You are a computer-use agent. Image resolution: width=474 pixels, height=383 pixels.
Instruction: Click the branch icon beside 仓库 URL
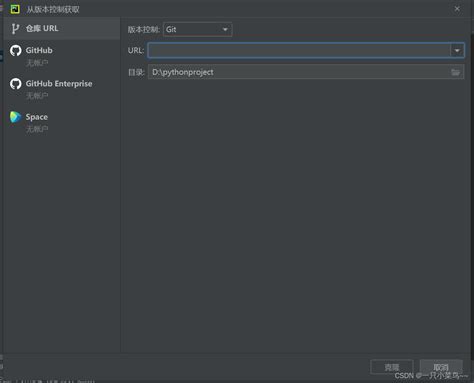[x=15, y=29]
